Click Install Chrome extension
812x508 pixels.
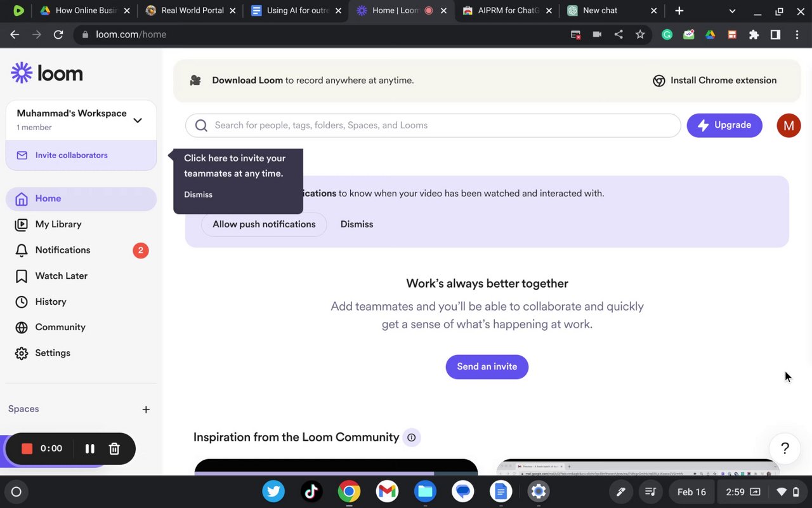[714, 81]
